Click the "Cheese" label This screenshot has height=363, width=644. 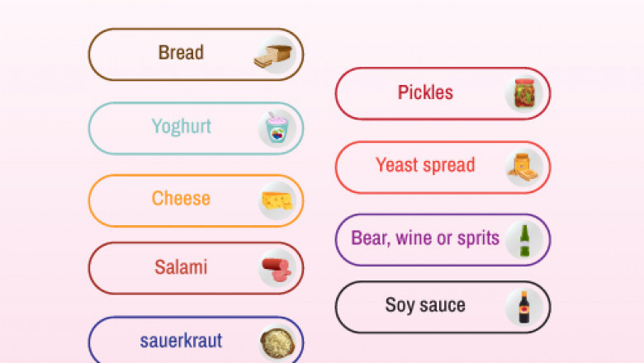pos(181,199)
